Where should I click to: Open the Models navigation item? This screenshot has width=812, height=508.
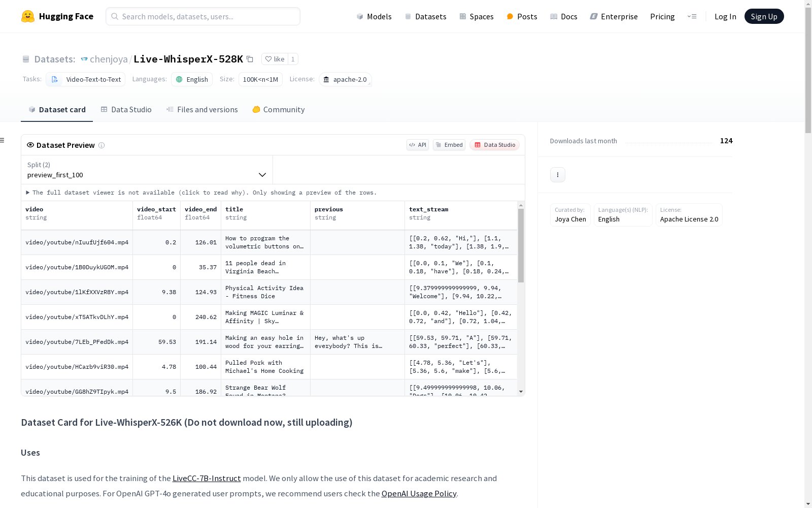tap(374, 16)
